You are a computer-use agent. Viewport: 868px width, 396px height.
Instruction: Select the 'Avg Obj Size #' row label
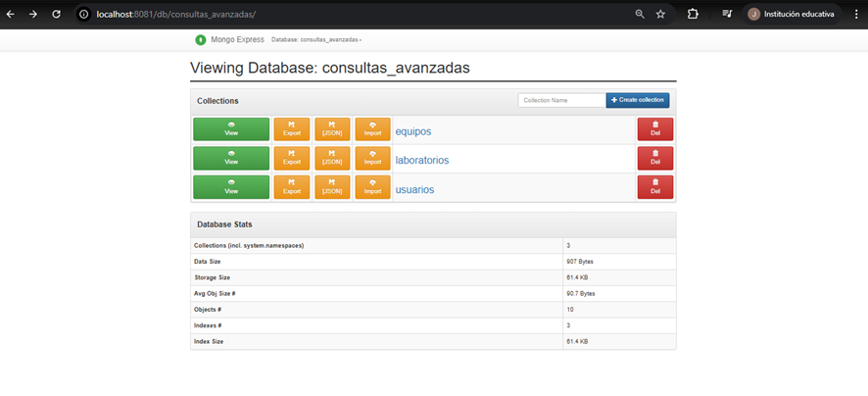pyautogui.click(x=215, y=293)
